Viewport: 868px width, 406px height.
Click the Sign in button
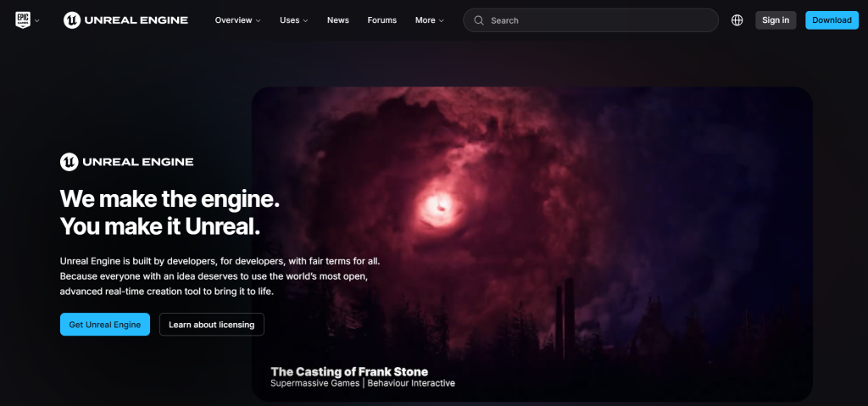coord(776,20)
